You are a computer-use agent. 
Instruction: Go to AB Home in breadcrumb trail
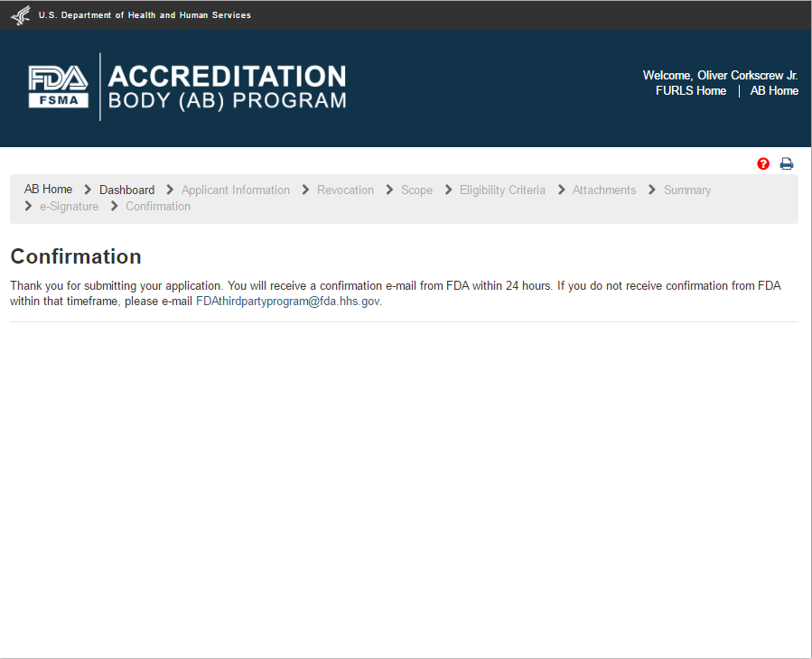point(48,190)
